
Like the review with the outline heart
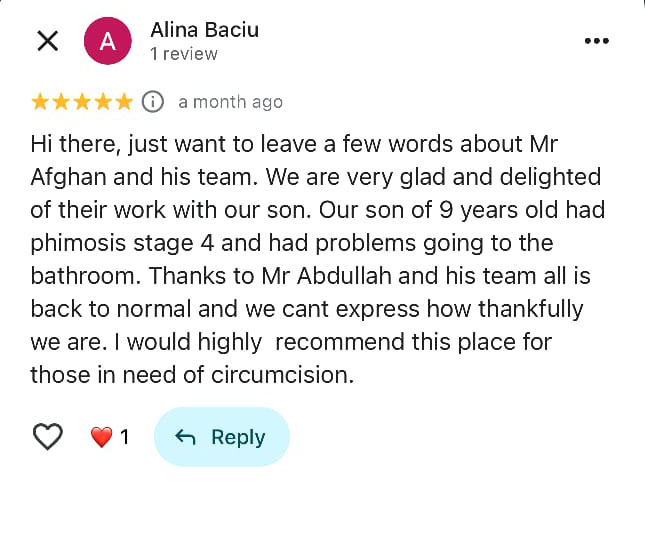tap(48, 437)
